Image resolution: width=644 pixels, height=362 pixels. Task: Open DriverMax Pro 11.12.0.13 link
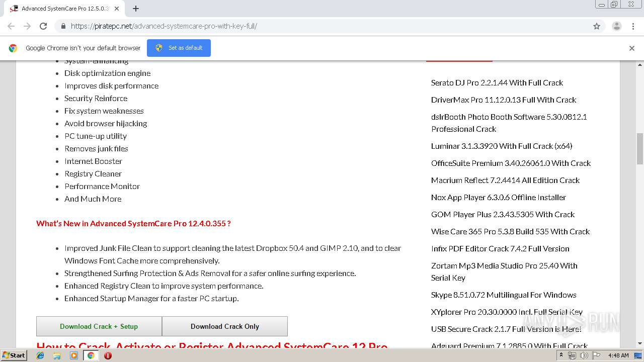pos(504,100)
